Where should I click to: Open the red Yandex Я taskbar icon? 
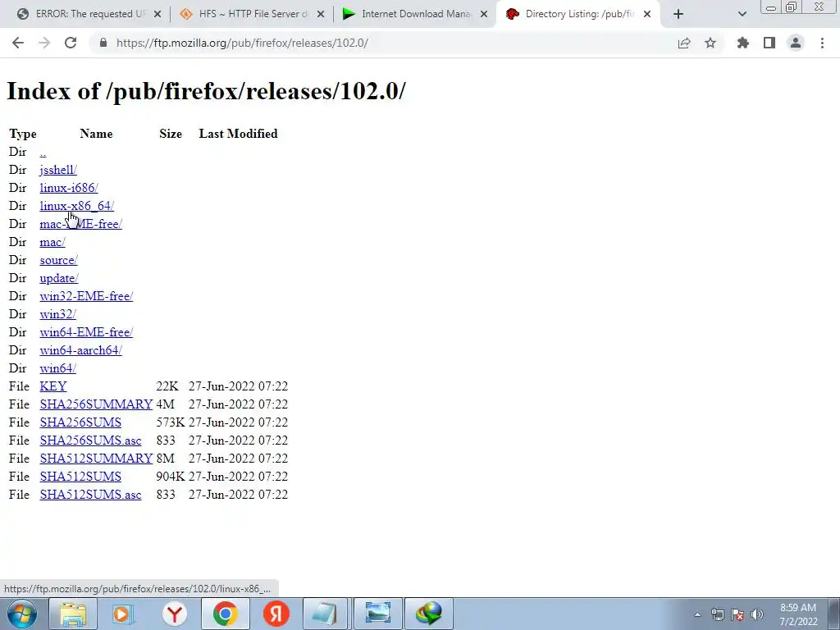pos(276,614)
